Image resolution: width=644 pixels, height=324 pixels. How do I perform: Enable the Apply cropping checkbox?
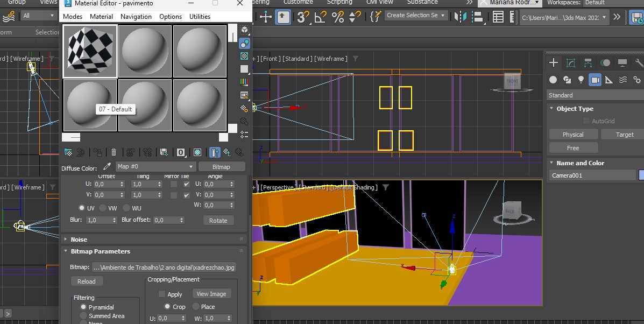click(162, 294)
